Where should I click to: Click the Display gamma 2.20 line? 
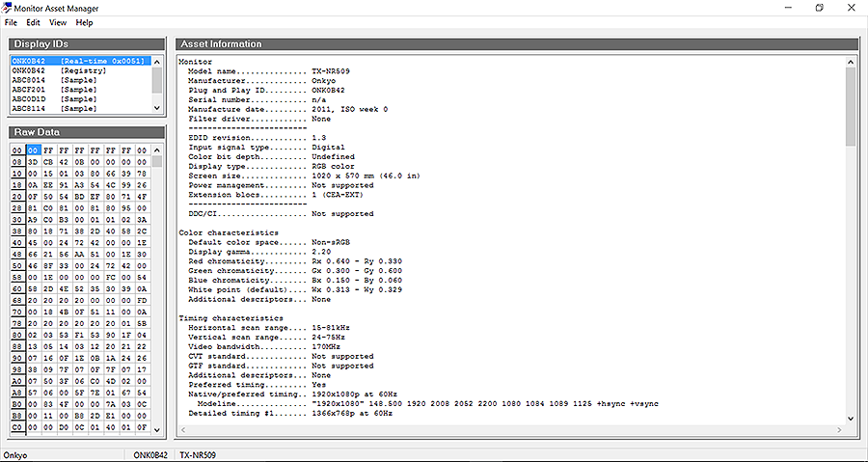pos(259,252)
